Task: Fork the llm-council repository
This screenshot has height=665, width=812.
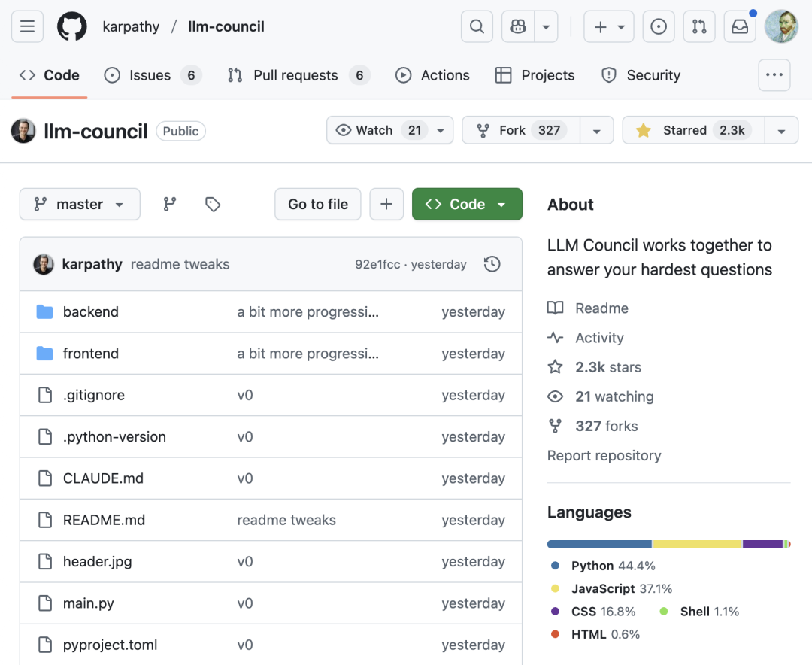Action: pos(521,130)
